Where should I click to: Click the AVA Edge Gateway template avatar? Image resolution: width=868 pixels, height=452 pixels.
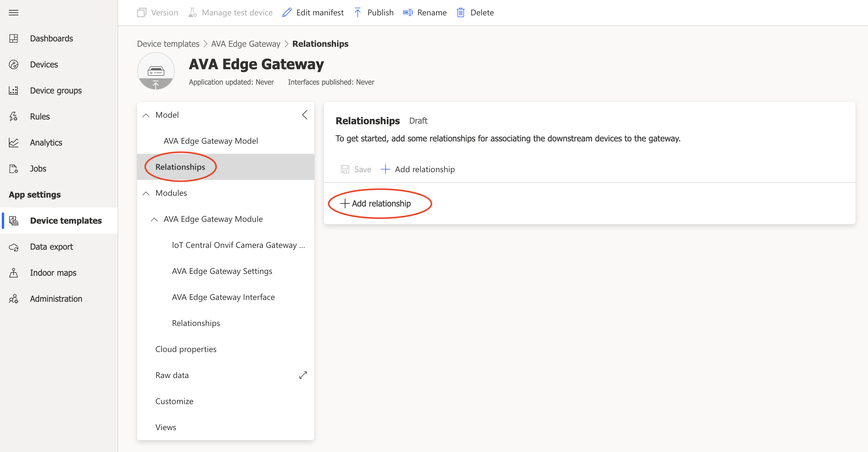tap(156, 71)
